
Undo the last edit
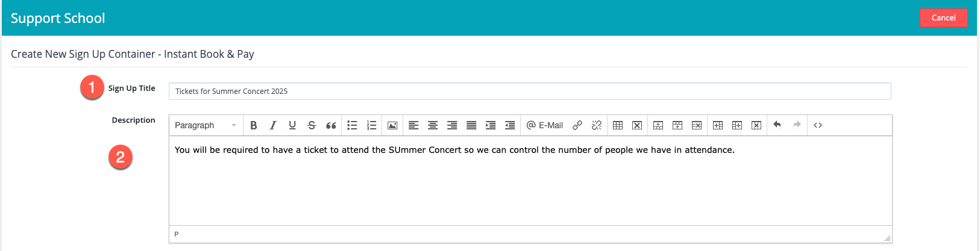[x=777, y=125]
